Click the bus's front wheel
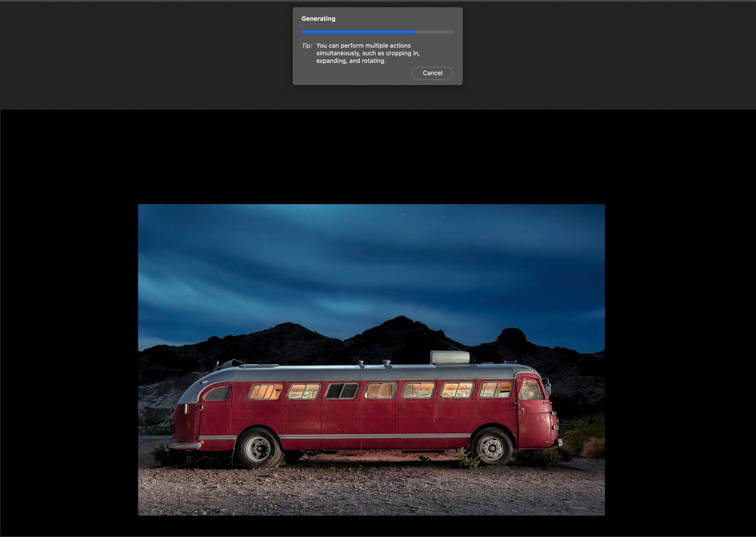The image size is (756, 537). tap(491, 446)
